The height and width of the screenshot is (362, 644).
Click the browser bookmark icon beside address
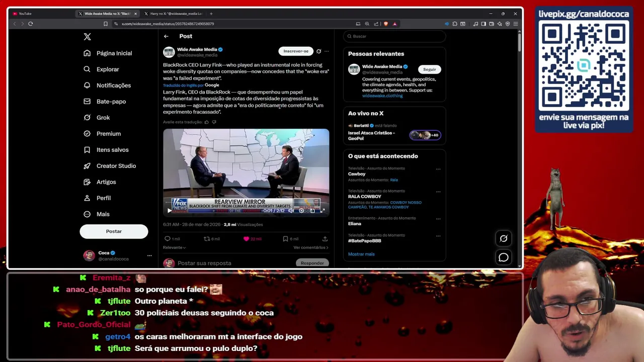[x=106, y=24]
